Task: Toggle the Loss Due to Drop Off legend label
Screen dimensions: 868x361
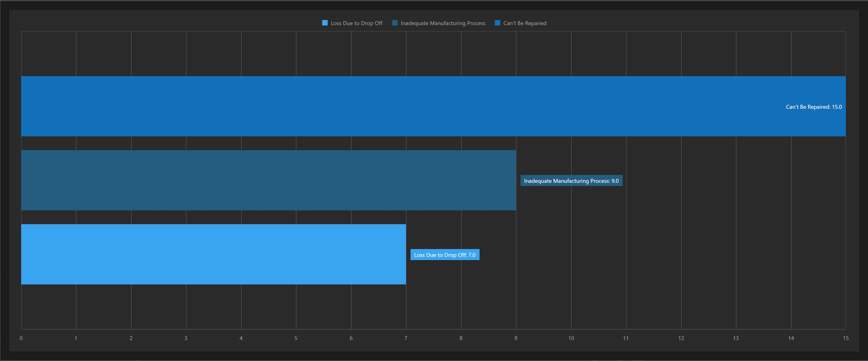Action: [x=356, y=23]
